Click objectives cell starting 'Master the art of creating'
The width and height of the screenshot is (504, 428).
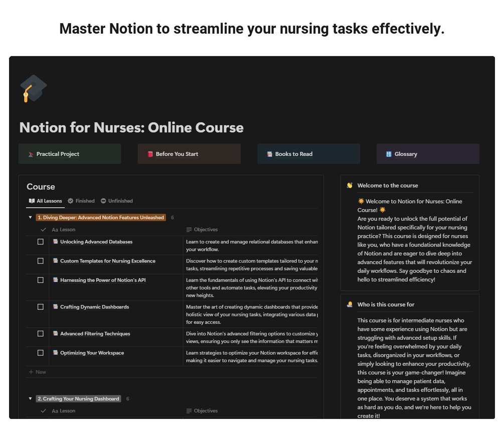[x=251, y=314]
